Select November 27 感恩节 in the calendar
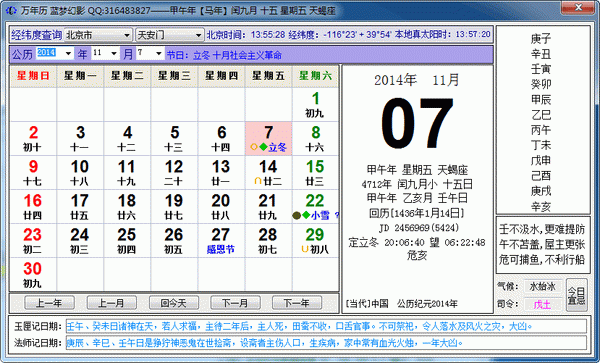Image resolution: width=600 pixels, height=363 pixels. tap(222, 241)
